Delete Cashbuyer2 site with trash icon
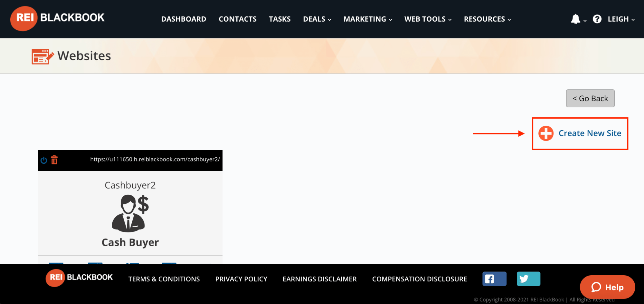The image size is (644, 304). (54, 160)
